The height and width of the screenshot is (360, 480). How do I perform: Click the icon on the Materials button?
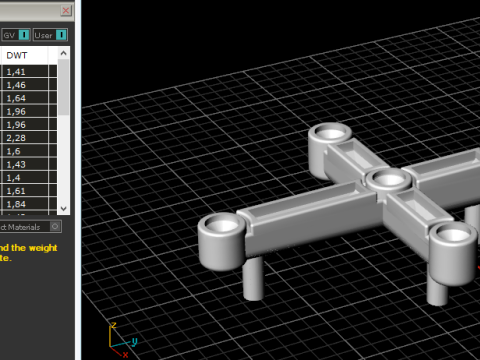coord(55,227)
